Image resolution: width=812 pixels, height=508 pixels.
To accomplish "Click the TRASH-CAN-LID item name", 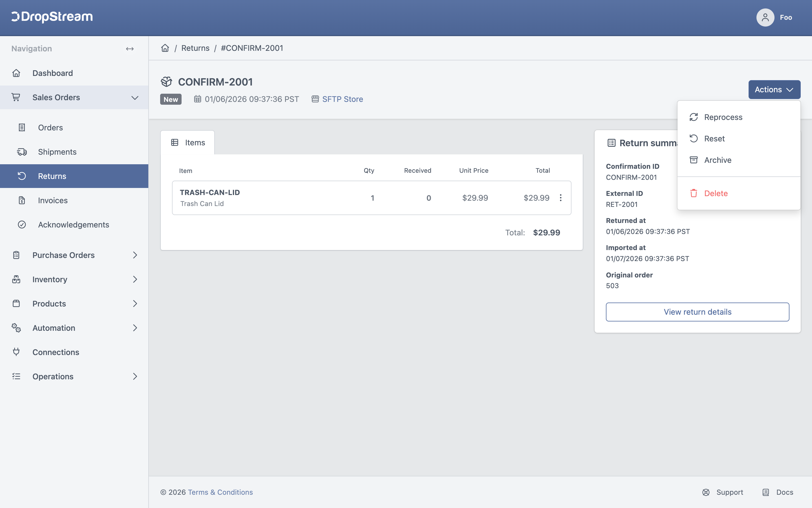I will click(210, 192).
